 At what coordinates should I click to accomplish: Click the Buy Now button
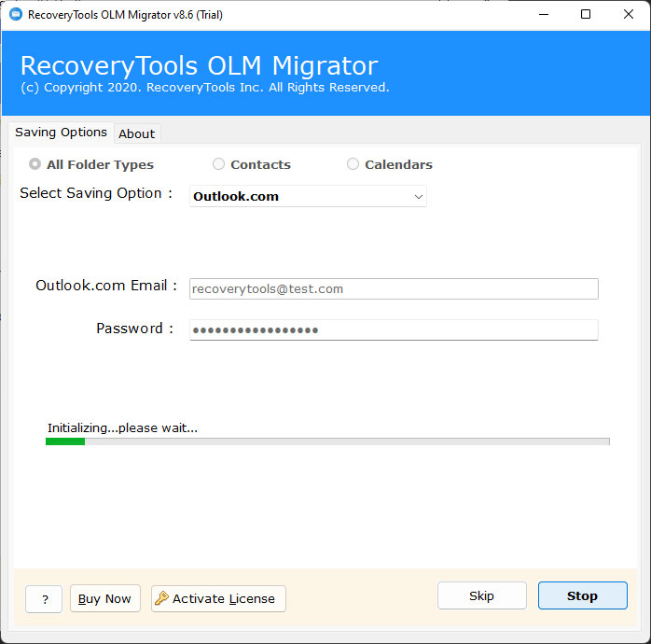[105, 598]
